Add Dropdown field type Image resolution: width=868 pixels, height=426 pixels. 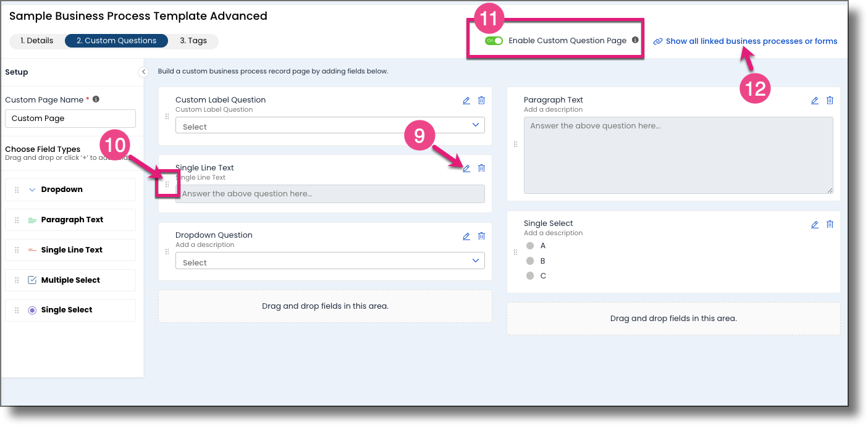tap(70, 190)
